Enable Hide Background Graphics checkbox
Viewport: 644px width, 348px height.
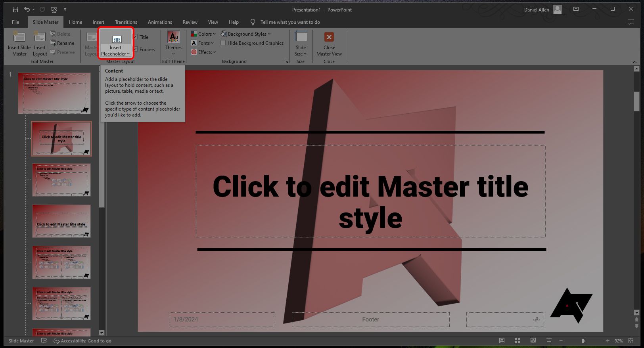[223, 43]
